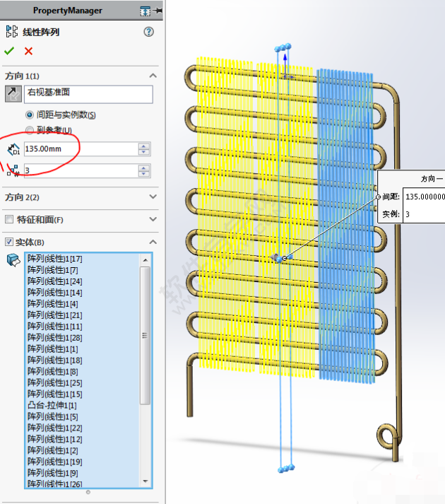
Task: Decrease spacing with the down spinner arrow
Action: pyautogui.click(x=144, y=153)
